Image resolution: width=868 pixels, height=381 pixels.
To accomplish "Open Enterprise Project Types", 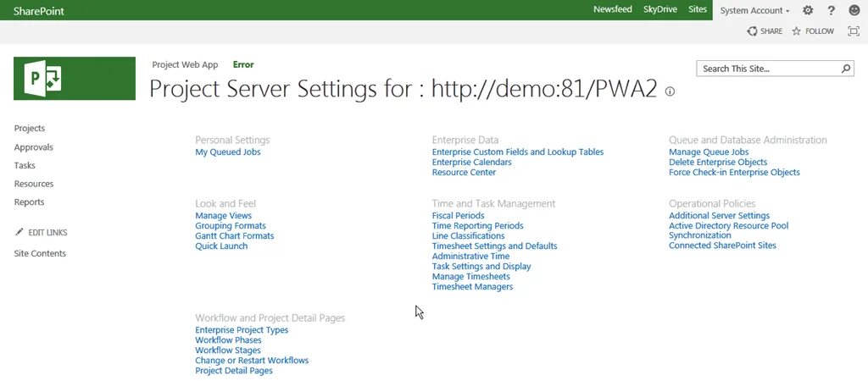I will 242,330.
